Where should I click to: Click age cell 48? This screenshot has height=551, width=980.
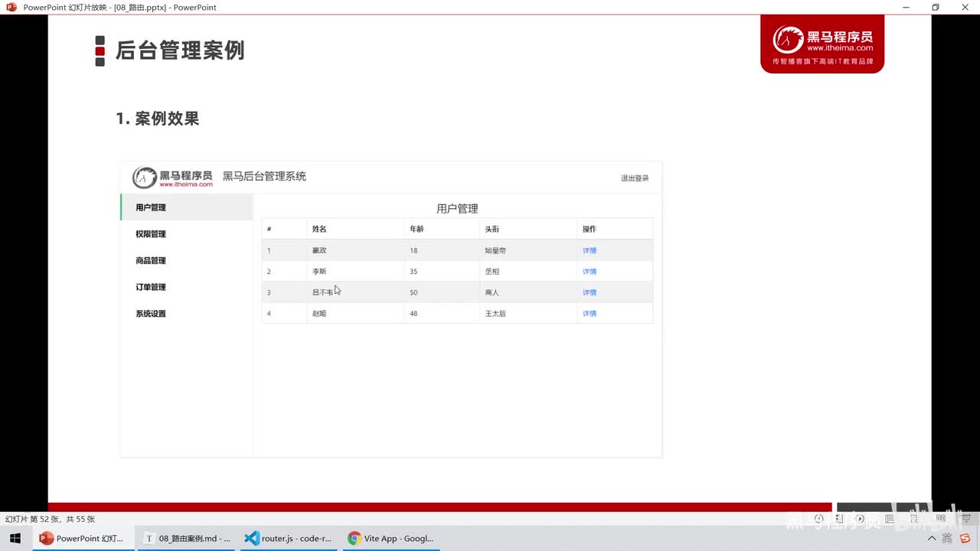413,313
